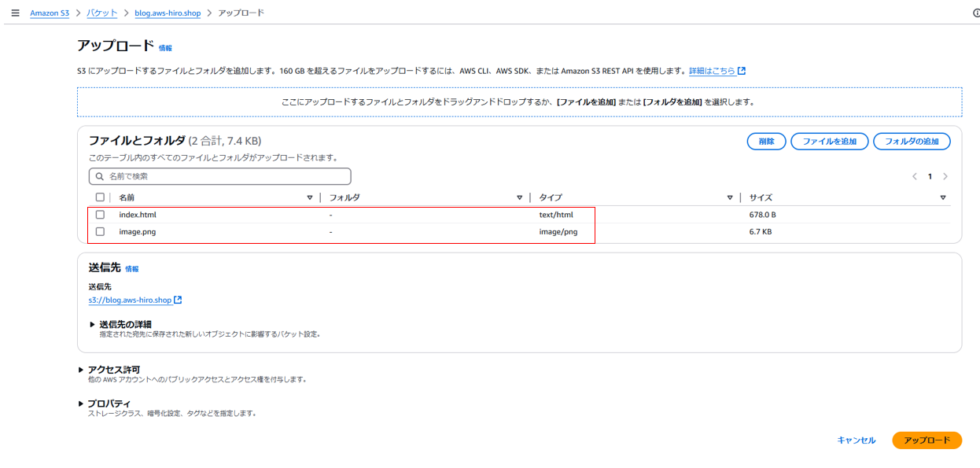Go to previous page arrow in pagination

pos(914,176)
